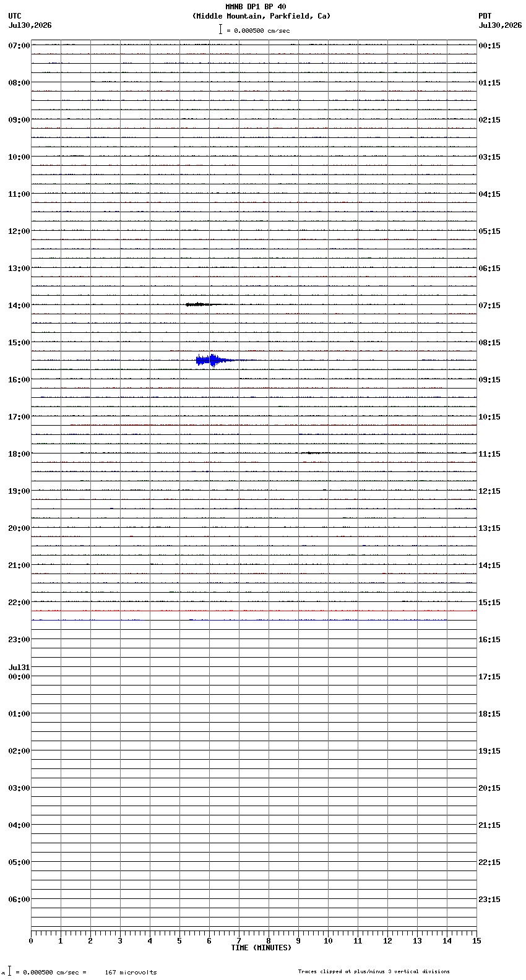Image resolution: width=526 pixels, height=980 pixels.
Task: Click the '23:00' UTC time label
Action: pyautogui.click(x=19, y=640)
